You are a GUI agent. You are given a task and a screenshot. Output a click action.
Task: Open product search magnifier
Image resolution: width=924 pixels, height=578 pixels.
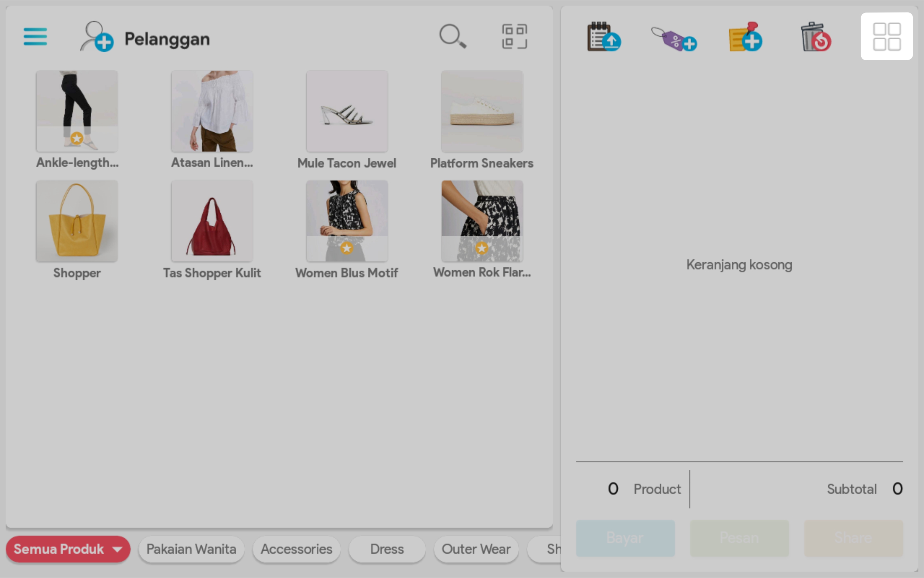coord(452,37)
